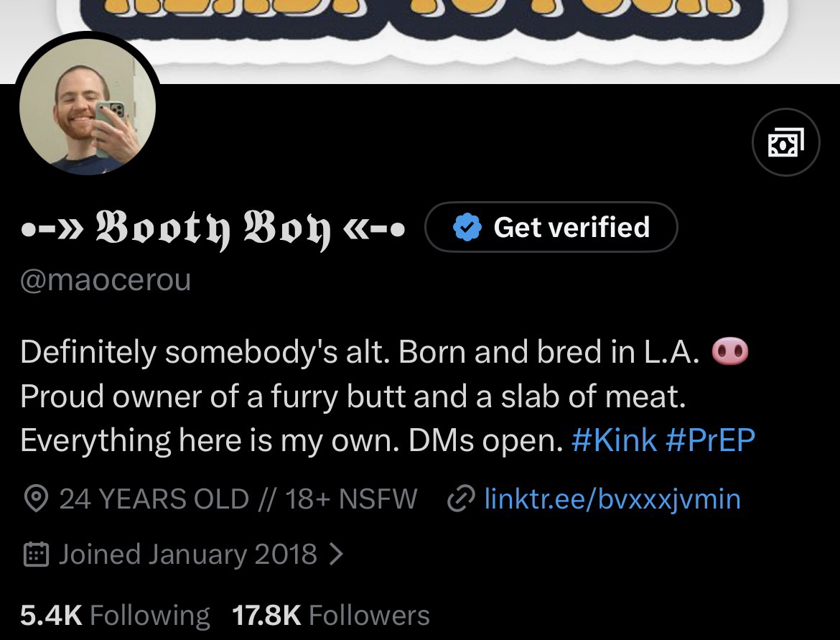
Task: Tap the @maocerou handle
Action: pyautogui.click(x=106, y=279)
